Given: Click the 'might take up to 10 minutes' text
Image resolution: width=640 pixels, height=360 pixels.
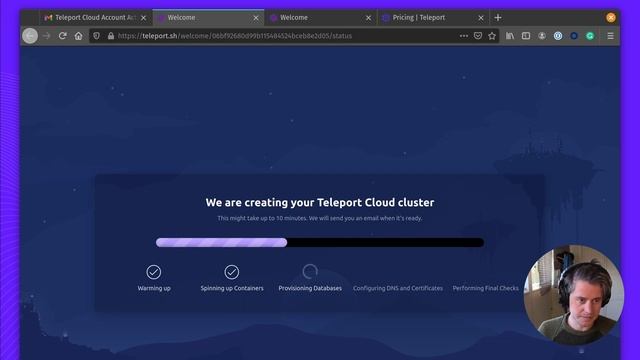Looking at the screenshot, I should point(320,218).
